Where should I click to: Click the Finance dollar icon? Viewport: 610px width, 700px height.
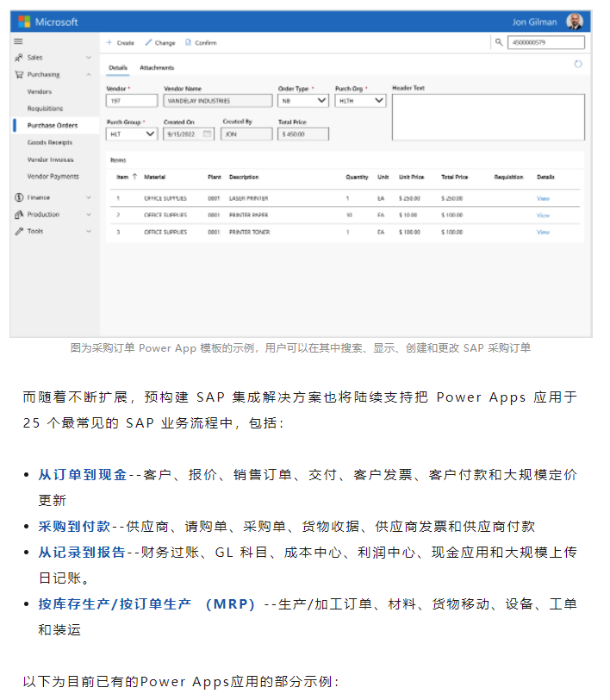[19, 197]
